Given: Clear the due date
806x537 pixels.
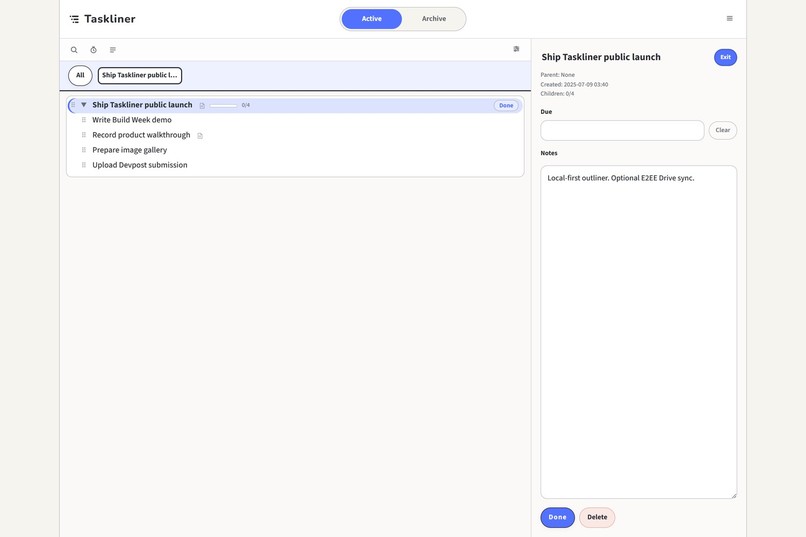Looking at the screenshot, I should point(723,130).
